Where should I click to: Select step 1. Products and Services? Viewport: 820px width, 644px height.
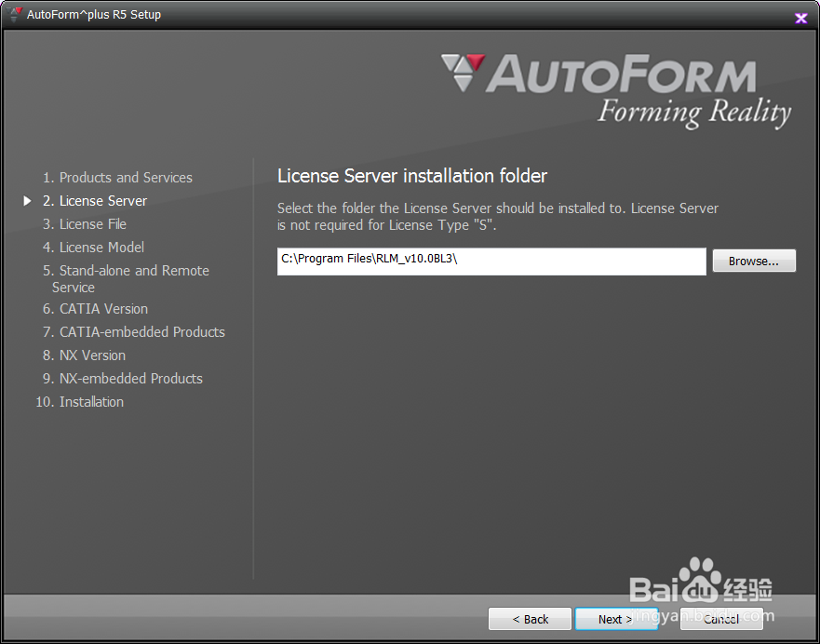point(117,178)
